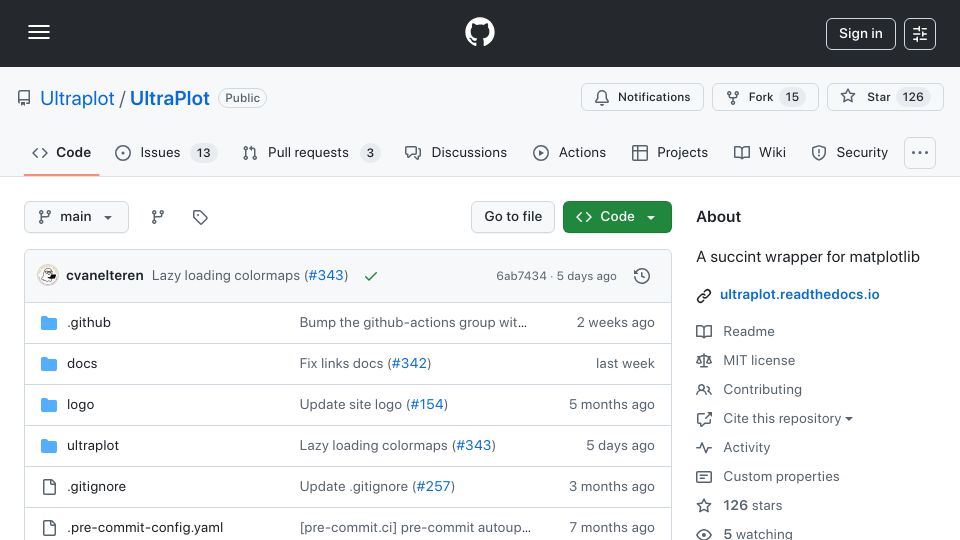Open the pre-commit autoupdate commit message
This screenshot has height=540, width=960.
click(x=415, y=528)
